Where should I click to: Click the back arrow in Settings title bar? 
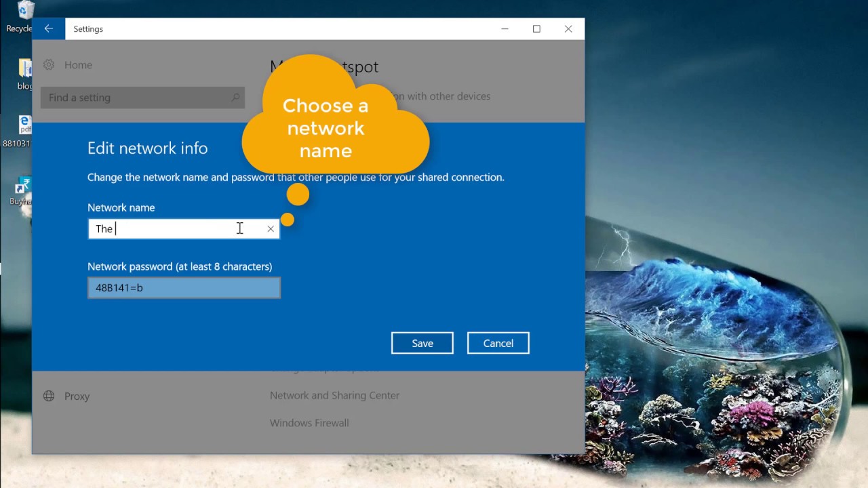[x=48, y=28]
